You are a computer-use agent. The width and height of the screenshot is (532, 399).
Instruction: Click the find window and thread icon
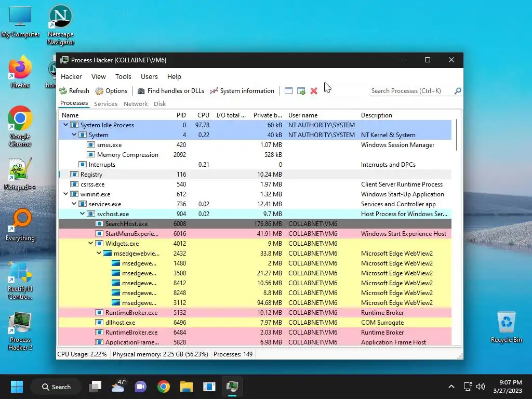coord(301,91)
